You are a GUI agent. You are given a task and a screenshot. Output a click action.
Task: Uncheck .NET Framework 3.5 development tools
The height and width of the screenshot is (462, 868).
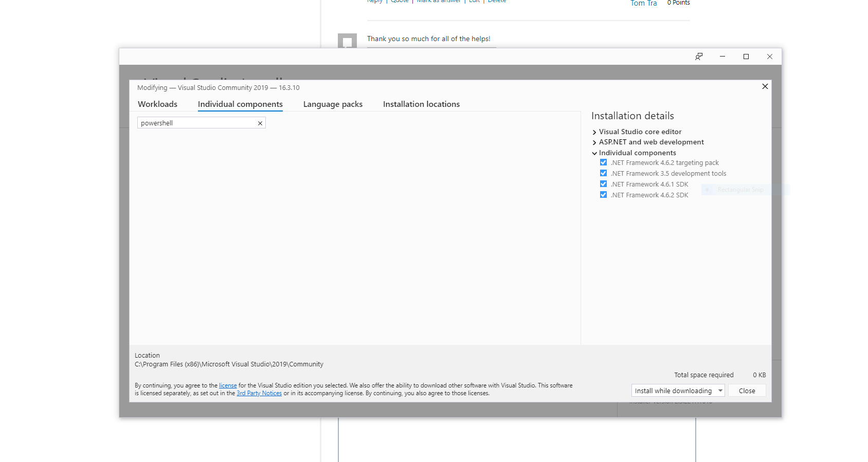pyautogui.click(x=604, y=173)
